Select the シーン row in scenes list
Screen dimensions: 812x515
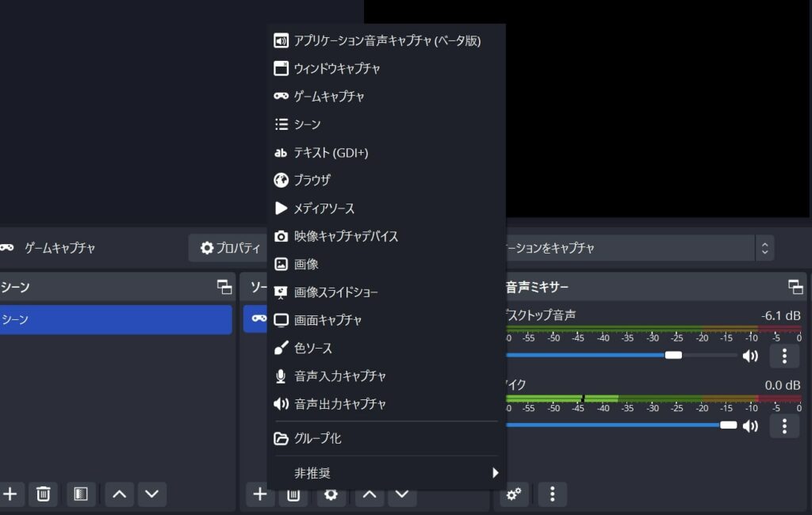(116, 319)
